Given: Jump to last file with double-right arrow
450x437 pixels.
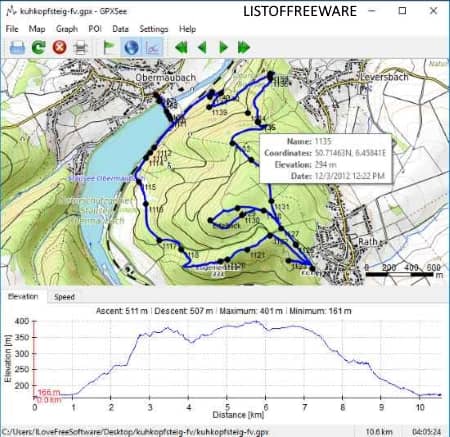Looking at the screenshot, I should (244, 47).
